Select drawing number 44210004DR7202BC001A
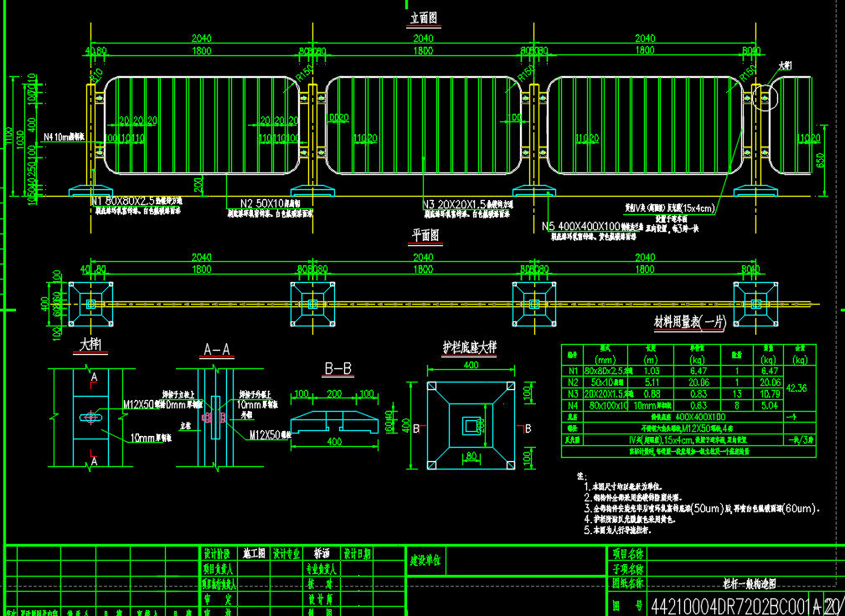The width and height of the screenshot is (845, 616). [x=735, y=606]
